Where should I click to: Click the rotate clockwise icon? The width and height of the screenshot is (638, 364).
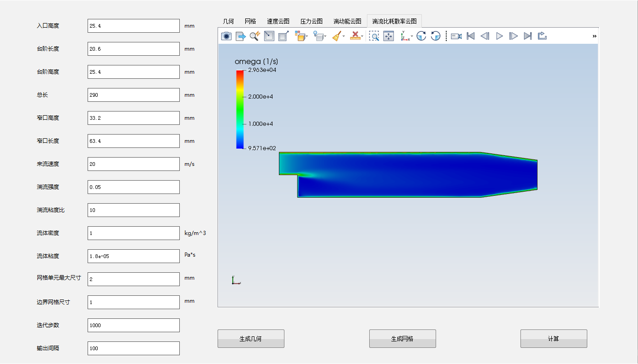coord(421,36)
